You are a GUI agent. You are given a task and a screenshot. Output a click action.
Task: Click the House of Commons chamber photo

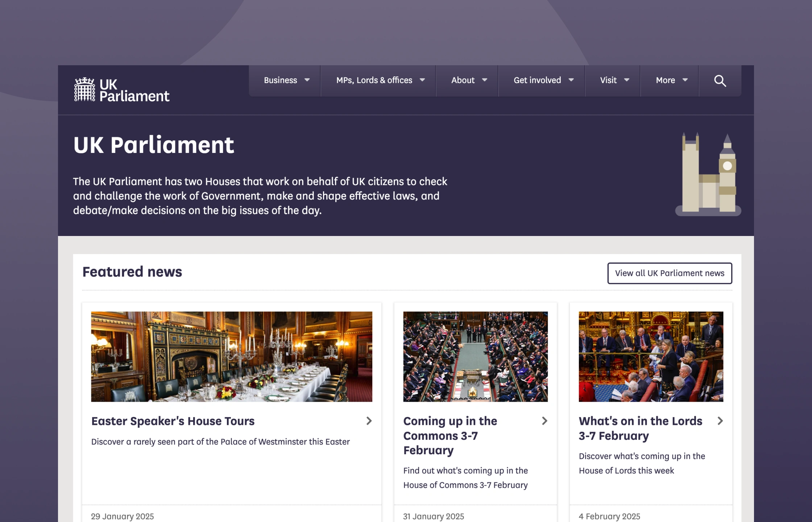(x=475, y=357)
